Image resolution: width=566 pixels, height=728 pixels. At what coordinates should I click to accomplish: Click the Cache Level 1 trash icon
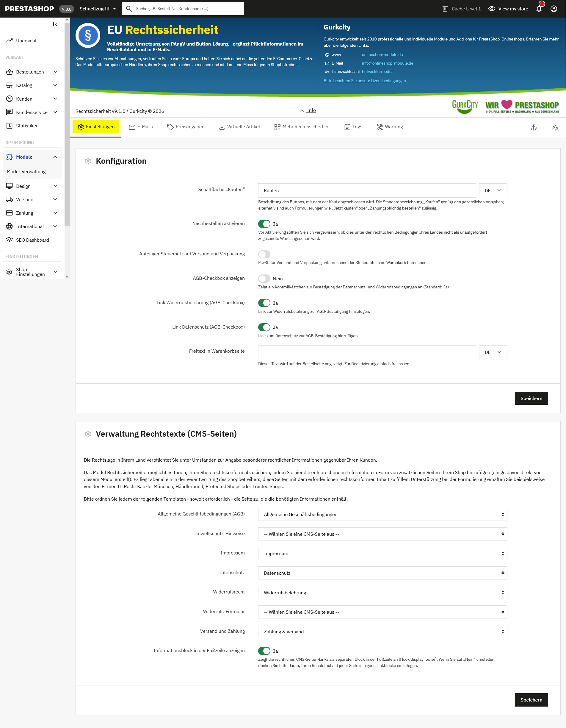(445, 9)
